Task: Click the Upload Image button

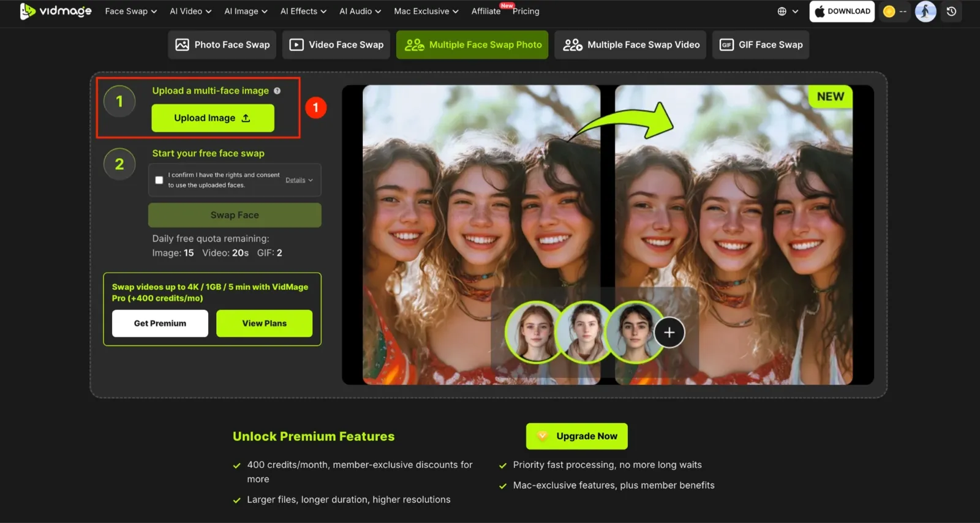Action: point(213,118)
